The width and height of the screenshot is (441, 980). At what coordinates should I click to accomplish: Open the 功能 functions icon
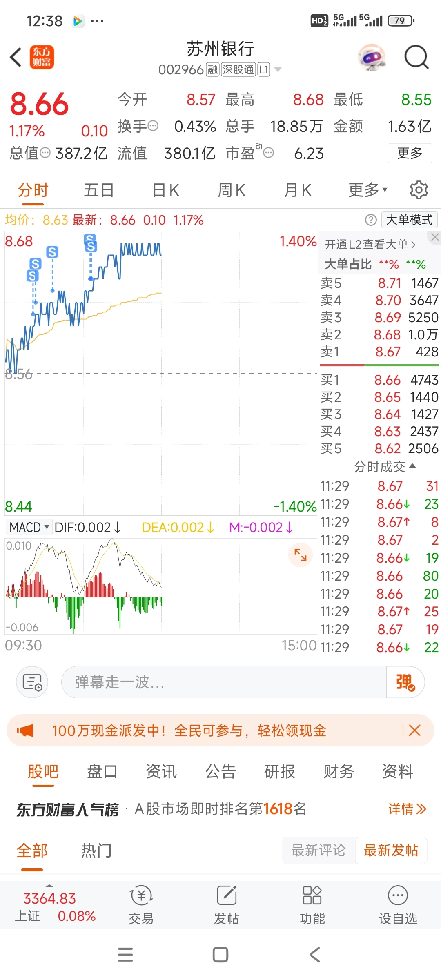pos(312,905)
